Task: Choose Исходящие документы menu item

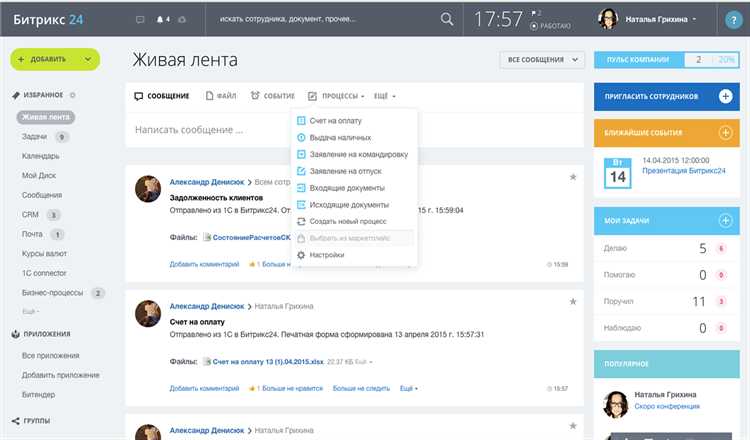Action: (x=349, y=205)
